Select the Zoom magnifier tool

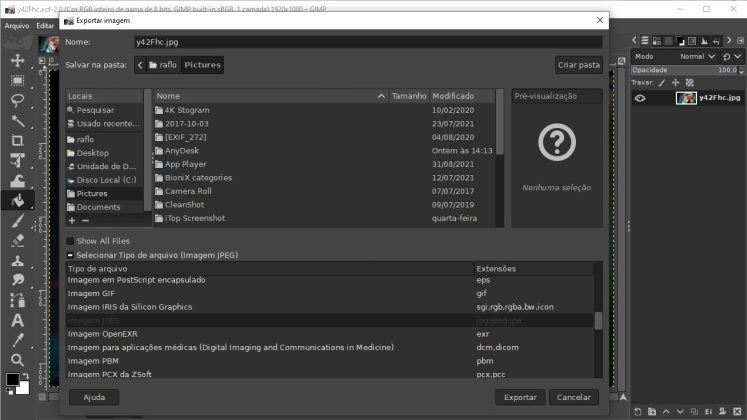pos(17,359)
